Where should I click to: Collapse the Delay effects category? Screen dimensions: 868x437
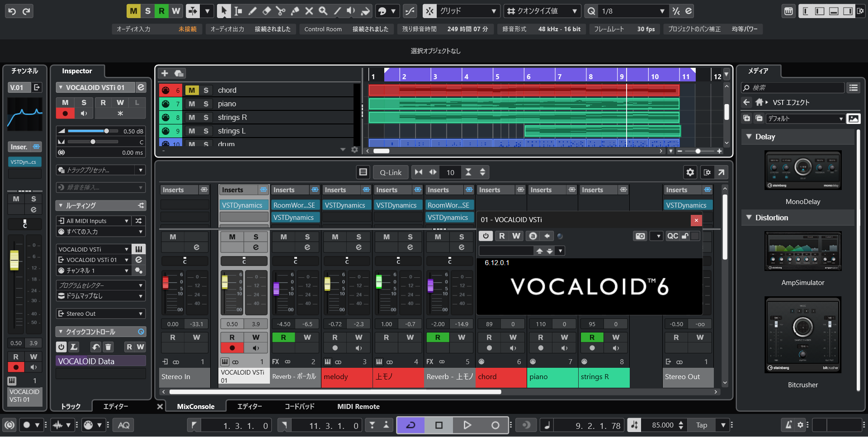pyautogui.click(x=749, y=137)
